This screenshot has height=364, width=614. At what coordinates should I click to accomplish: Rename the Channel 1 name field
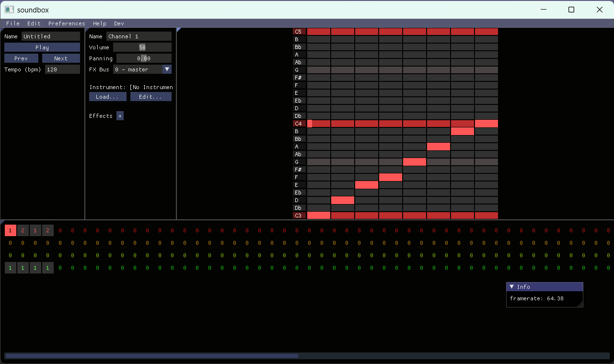pos(139,36)
